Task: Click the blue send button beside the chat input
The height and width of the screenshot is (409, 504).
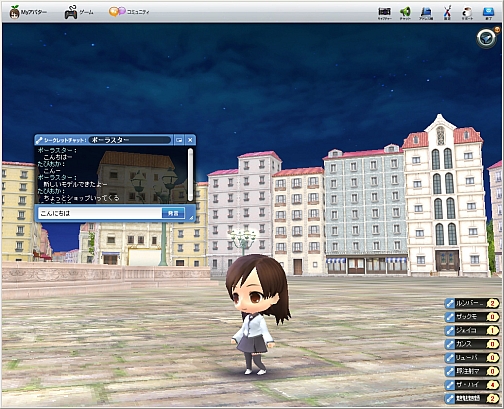Action: click(173, 213)
